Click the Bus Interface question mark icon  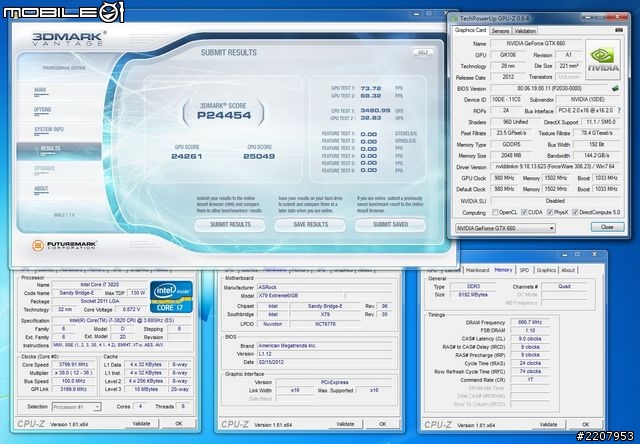[619, 111]
